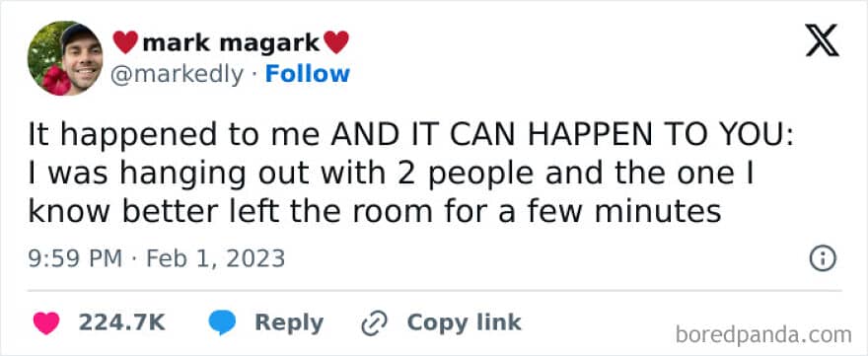Click the circled info icon
The image size is (868, 356).
(823, 258)
